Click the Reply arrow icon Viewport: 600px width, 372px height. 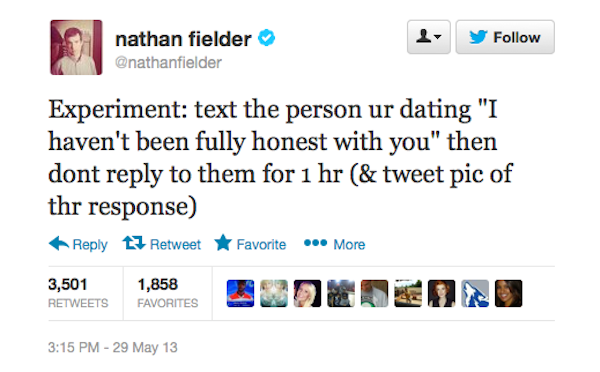(x=59, y=243)
